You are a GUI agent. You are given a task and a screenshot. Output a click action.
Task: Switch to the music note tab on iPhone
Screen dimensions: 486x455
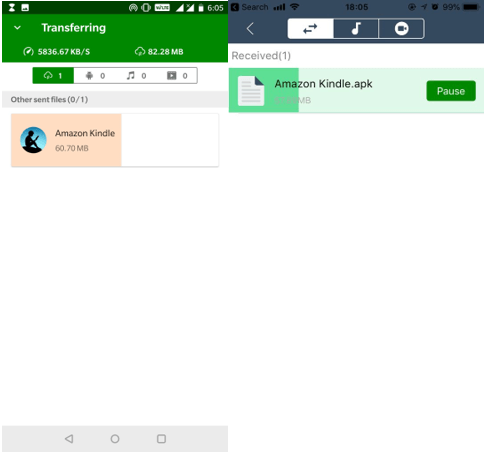click(356, 29)
